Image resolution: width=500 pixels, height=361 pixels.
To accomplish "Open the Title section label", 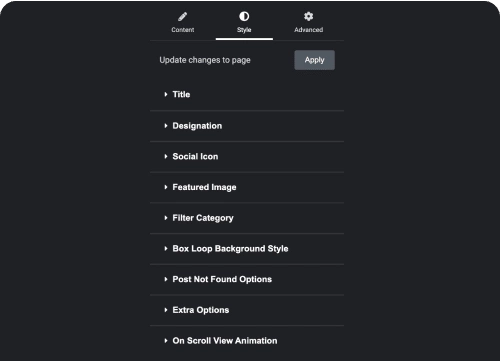I will point(181,94).
